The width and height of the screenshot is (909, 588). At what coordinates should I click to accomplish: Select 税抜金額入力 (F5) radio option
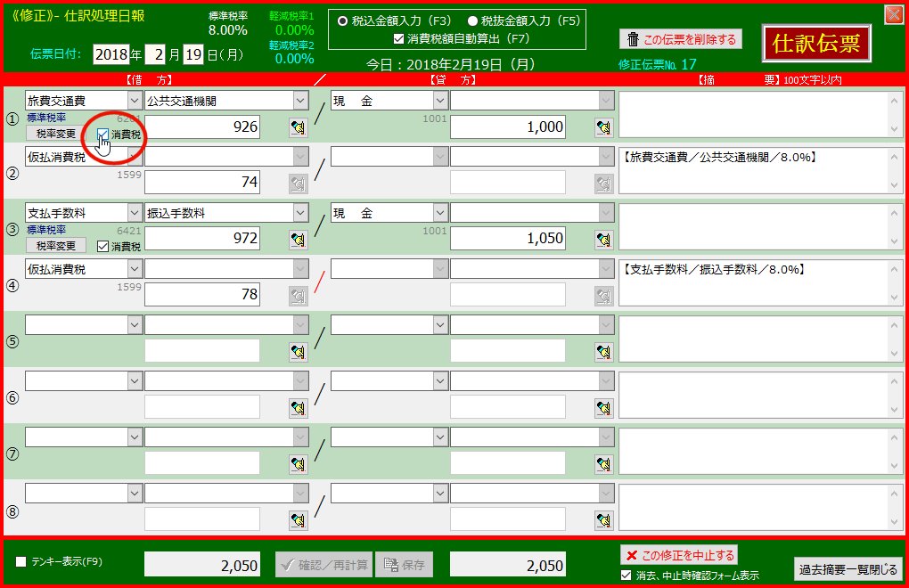[472, 20]
